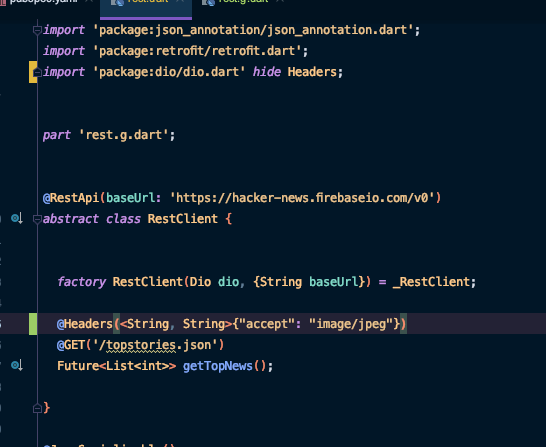Click the getTopNews method name
Screen dimensions: 546x447
(x=218, y=366)
